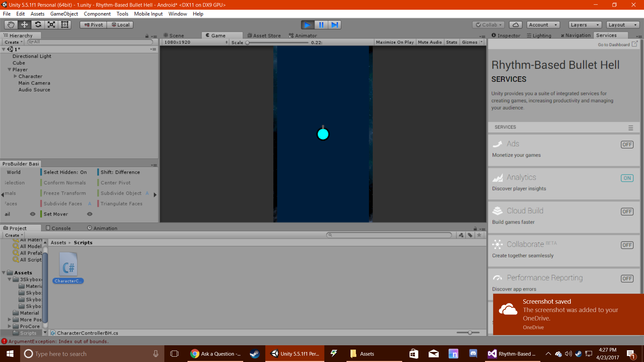This screenshot has height=362, width=644.
Task: Open the Hierarchy Create dropdown
Action: tap(13, 42)
